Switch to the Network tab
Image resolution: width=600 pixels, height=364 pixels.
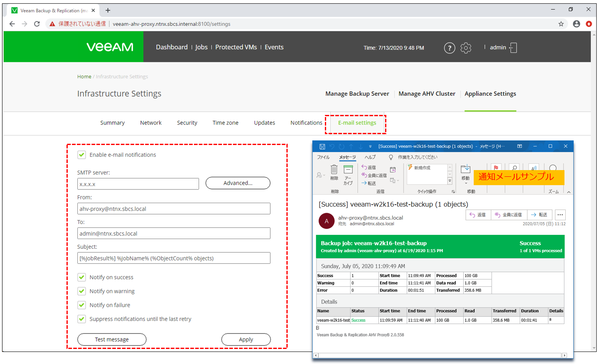coord(151,123)
